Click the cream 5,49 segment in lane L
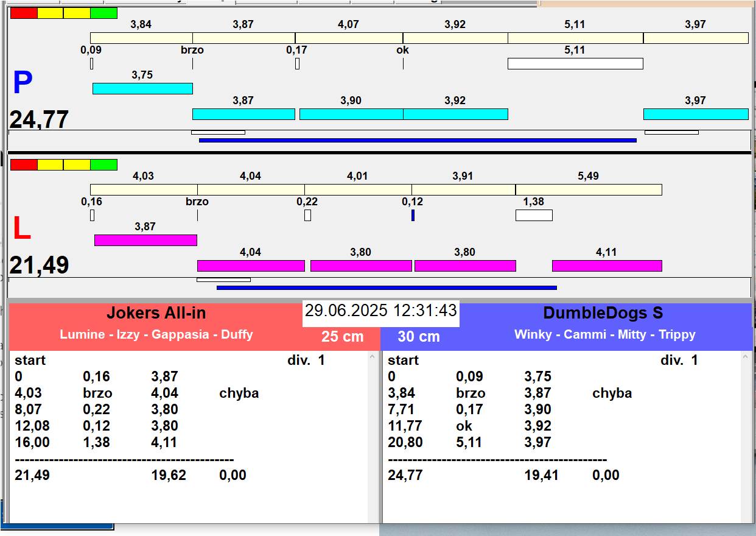756x536 pixels. tap(589, 189)
